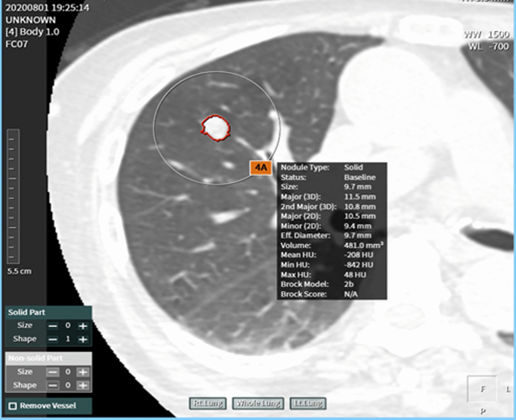Increase Solid Part Size with plus button
Image resolution: width=516 pixels, height=420 pixels.
(83, 326)
